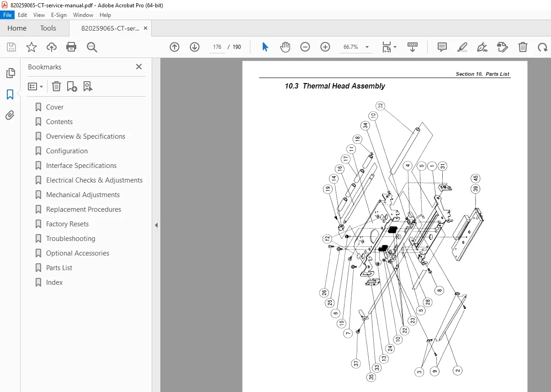
Task: Delete selected bookmark with trash icon
Action: 56,86
